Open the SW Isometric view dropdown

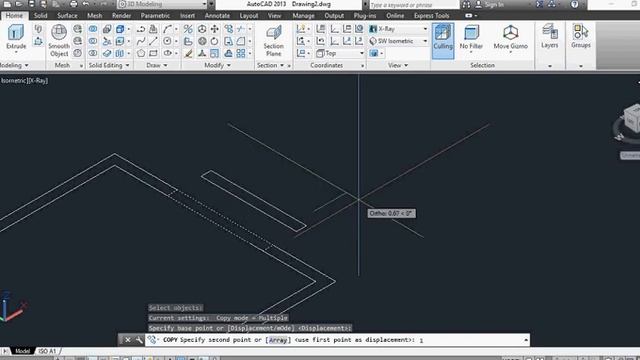[x=398, y=41]
